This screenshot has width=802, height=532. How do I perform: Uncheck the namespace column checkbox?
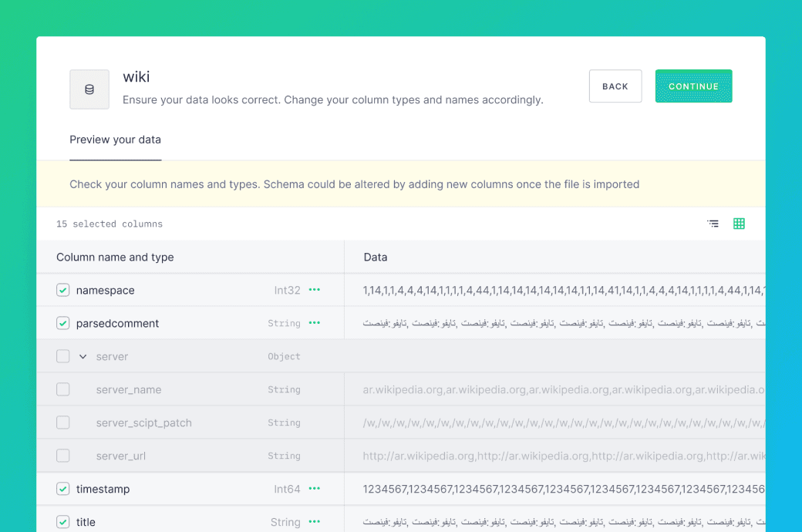coord(63,290)
